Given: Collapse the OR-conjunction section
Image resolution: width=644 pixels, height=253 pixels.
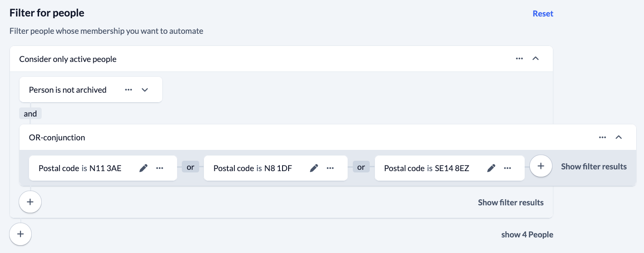Looking at the screenshot, I should (x=619, y=137).
